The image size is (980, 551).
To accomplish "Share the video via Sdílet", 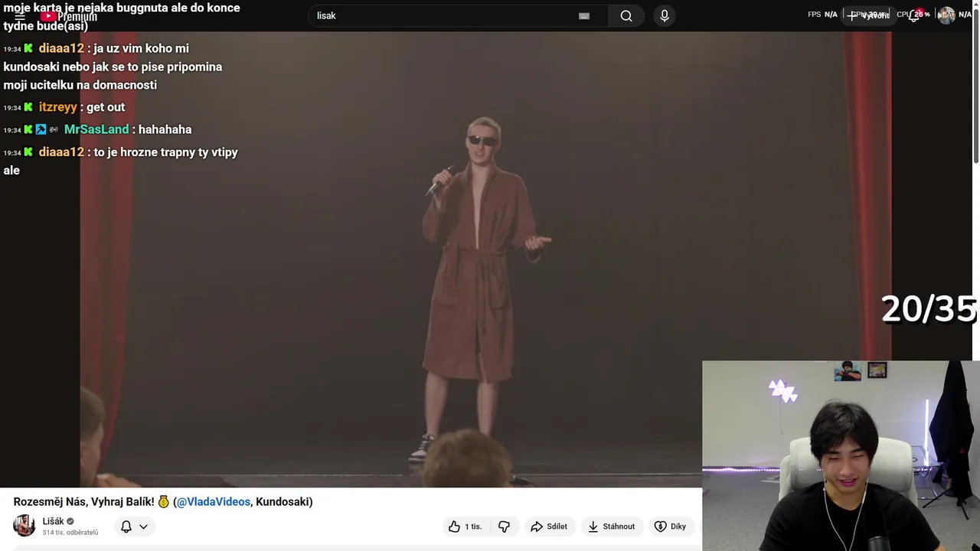I will click(x=549, y=527).
